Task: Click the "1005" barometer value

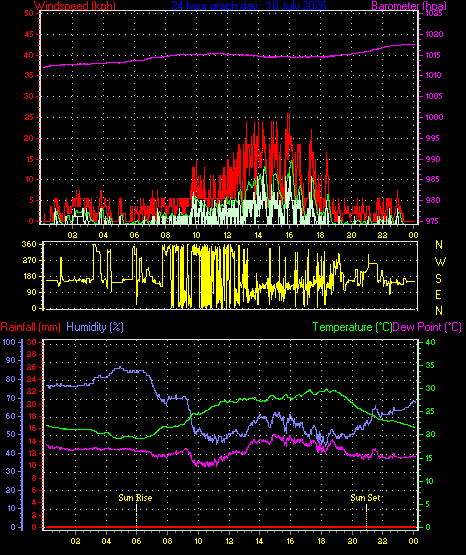Action: (434, 96)
